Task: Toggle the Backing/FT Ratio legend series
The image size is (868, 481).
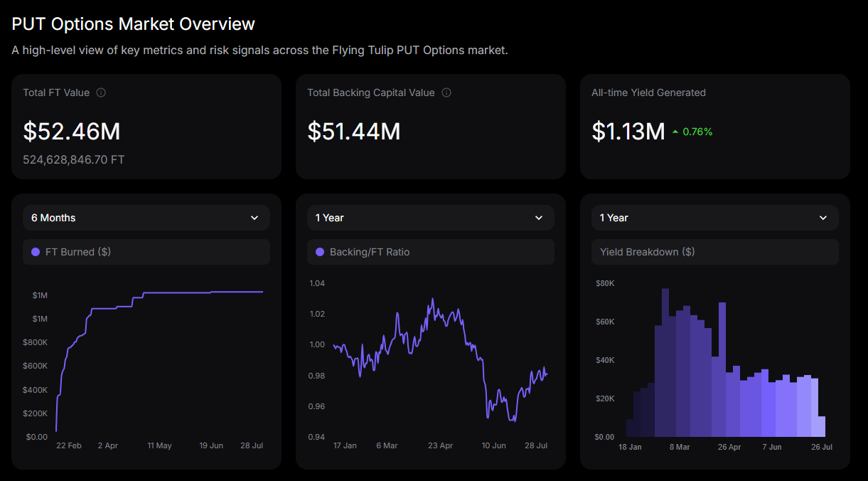Action: click(x=431, y=252)
